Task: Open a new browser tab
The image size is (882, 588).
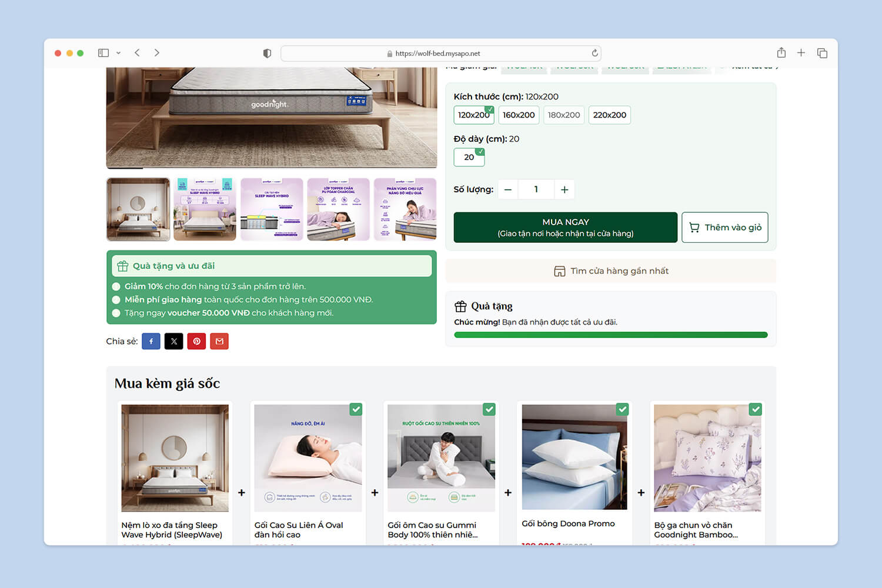Action: tap(801, 53)
